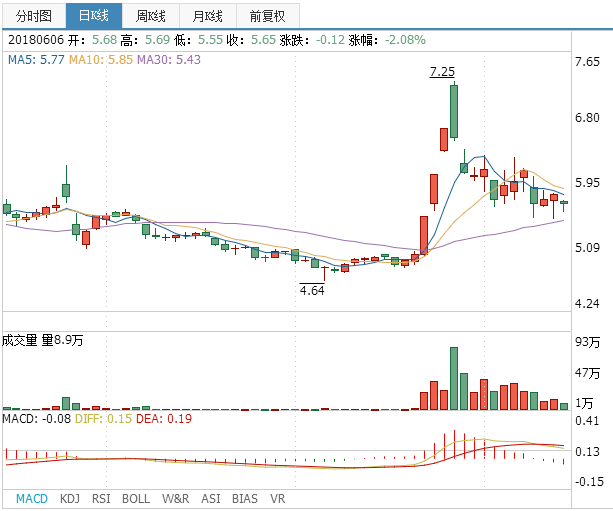613x511 pixels.
Task: Open the 周K线 tab
Action: pos(151,16)
